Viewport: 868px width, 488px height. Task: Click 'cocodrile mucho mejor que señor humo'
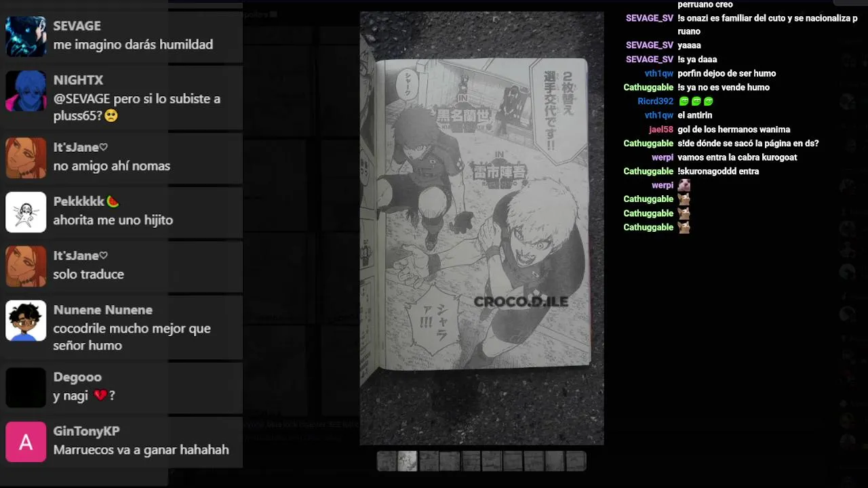132,337
